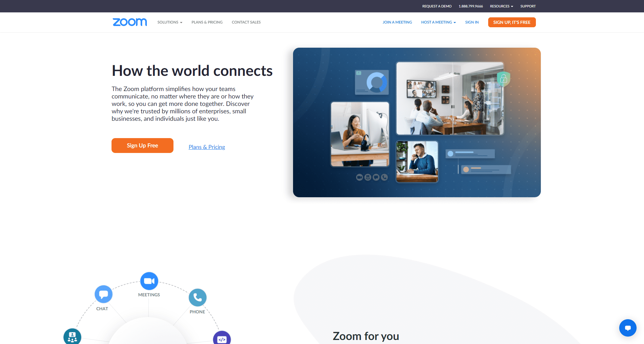Click the green security shield icon
644x344 pixels.
(x=504, y=79)
